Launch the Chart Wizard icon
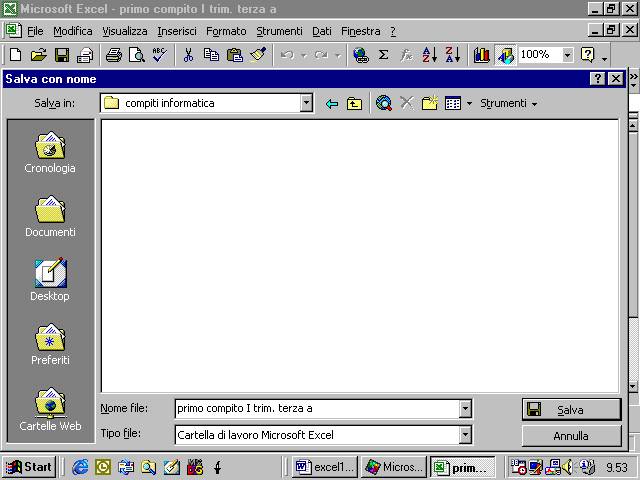Screen dimensions: 640x480 [482, 55]
